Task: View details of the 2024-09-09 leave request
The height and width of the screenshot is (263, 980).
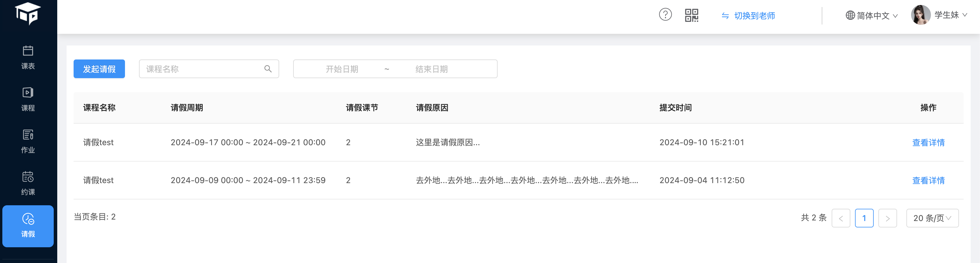Action: coord(928,180)
